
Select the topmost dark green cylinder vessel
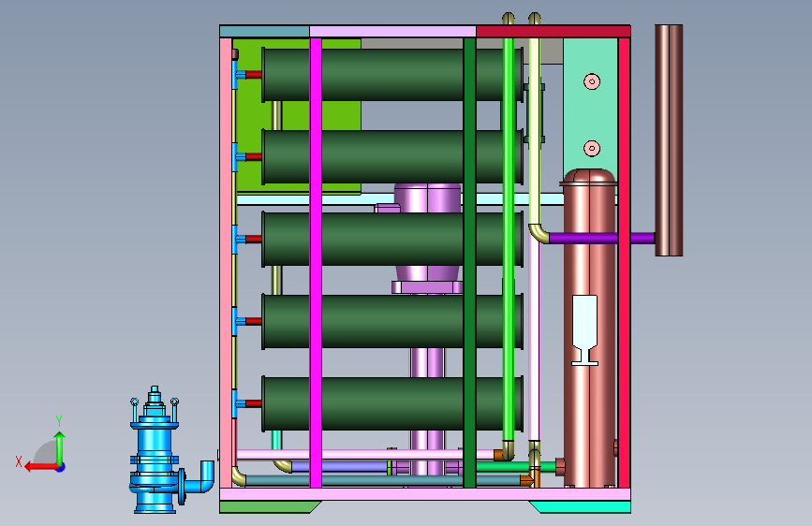pyautogui.click(x=392, y=75)
